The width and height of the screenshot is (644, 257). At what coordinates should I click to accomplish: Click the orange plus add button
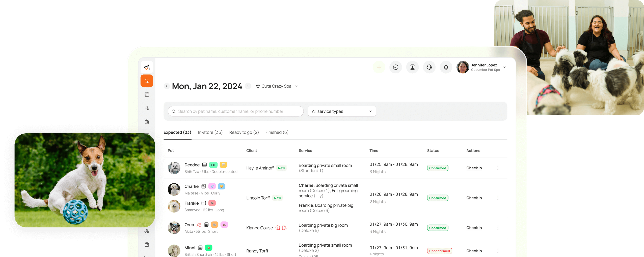(x=379, y=67)
